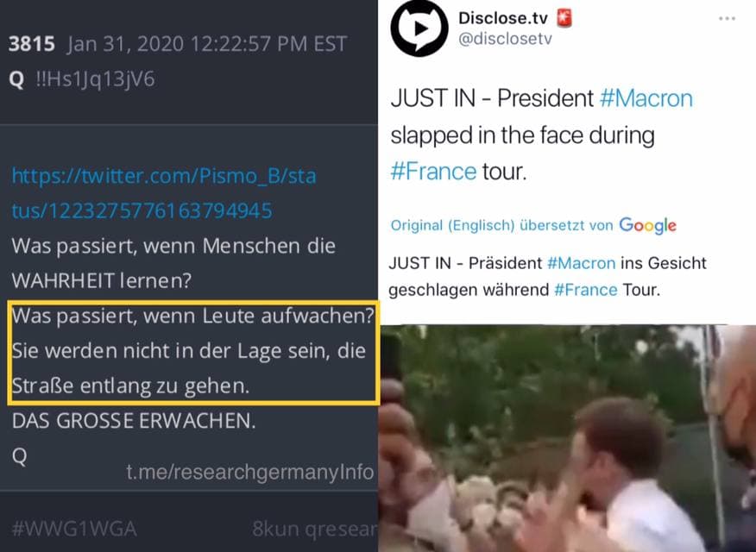Click the Google logo in translation line
This screenshot has width=756, height=552.
647,225
